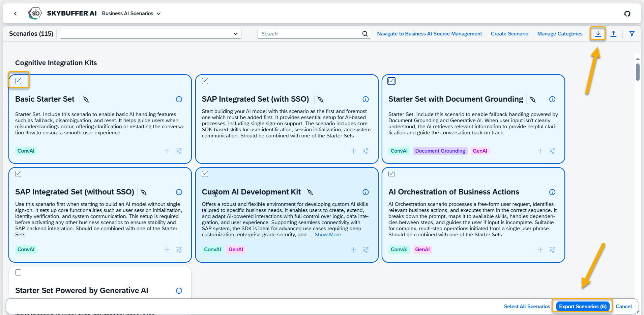
Task: Click plus icon on Starter Set with Document Grounding
Action: tap(540, 151)
